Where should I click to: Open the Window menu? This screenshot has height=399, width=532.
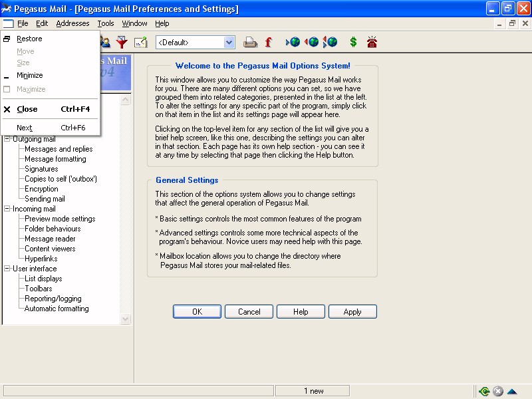tap(134, 23)
